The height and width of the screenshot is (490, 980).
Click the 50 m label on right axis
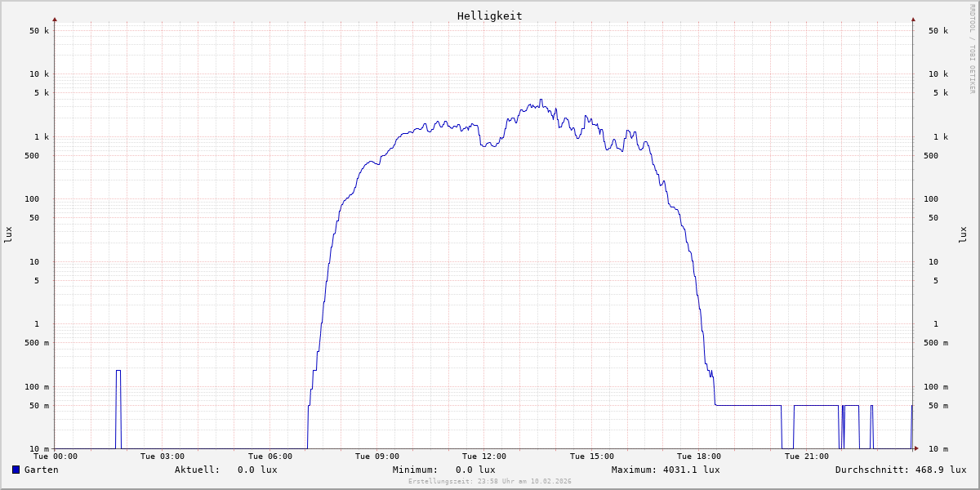tap(938, 406)
